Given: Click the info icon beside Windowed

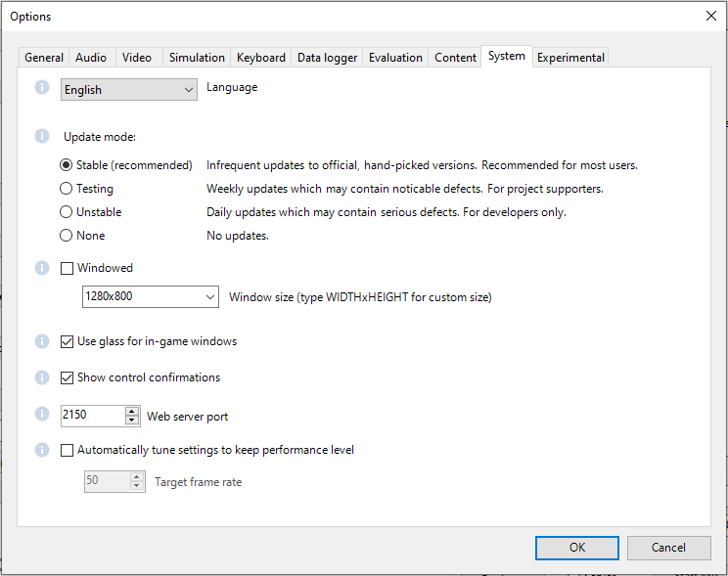Looking at the screenshot, I should coord(42,267).
